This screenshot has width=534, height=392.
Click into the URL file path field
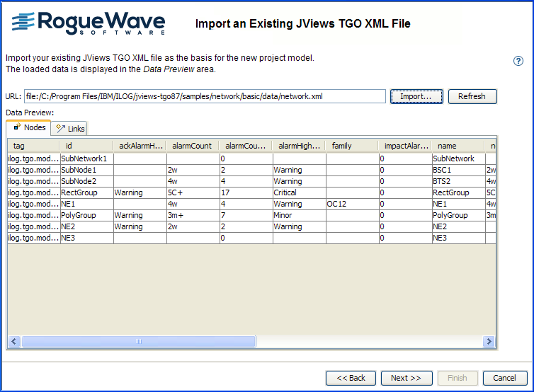[204, 96]
